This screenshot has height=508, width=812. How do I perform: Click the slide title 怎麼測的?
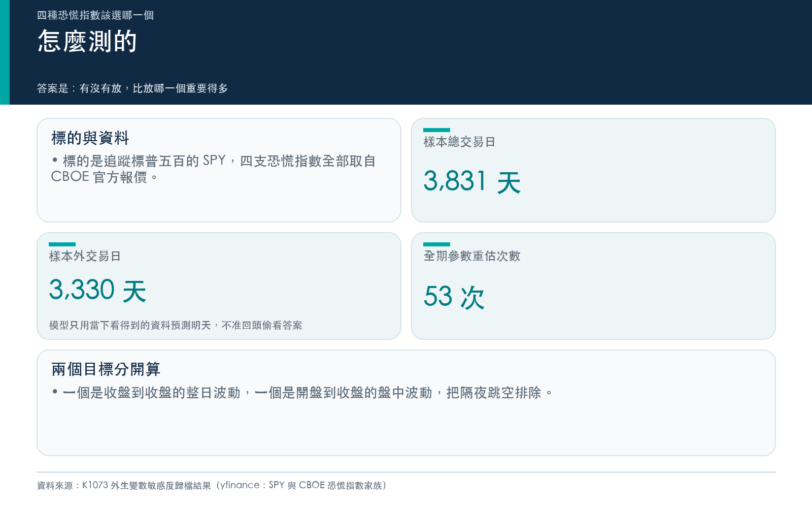pos(87,41)
